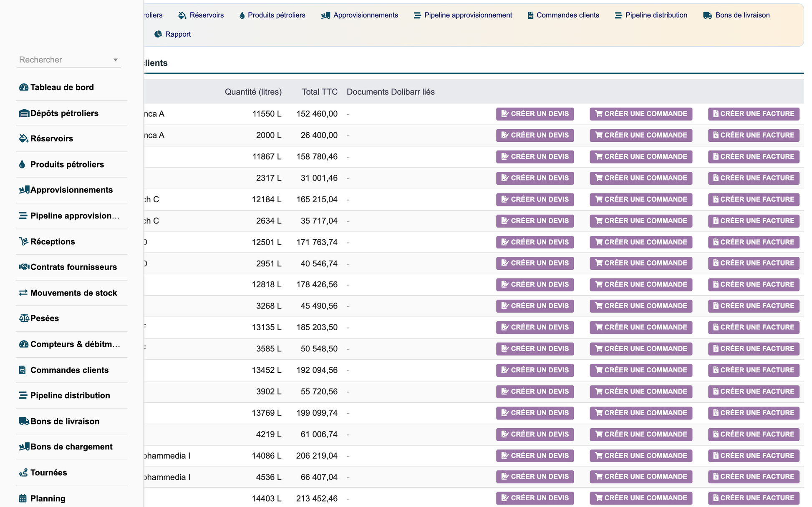
Task: Click the droplet icon in top Produits pétroliers tab
Action: click(242, 15)
